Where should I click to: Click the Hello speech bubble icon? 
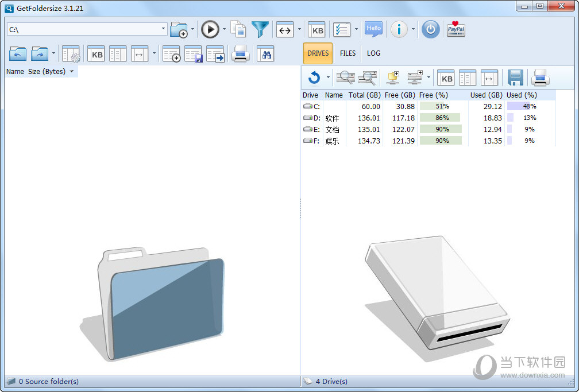(373, 29)
